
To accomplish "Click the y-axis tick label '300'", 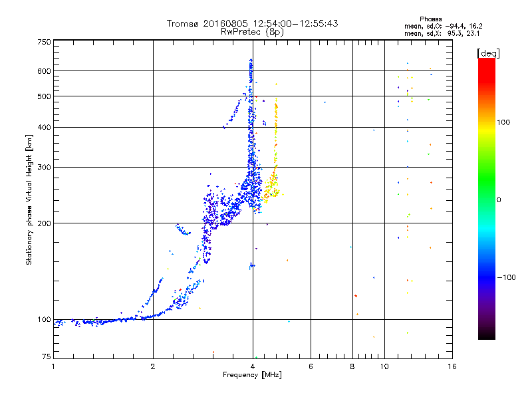I will 44,167.
